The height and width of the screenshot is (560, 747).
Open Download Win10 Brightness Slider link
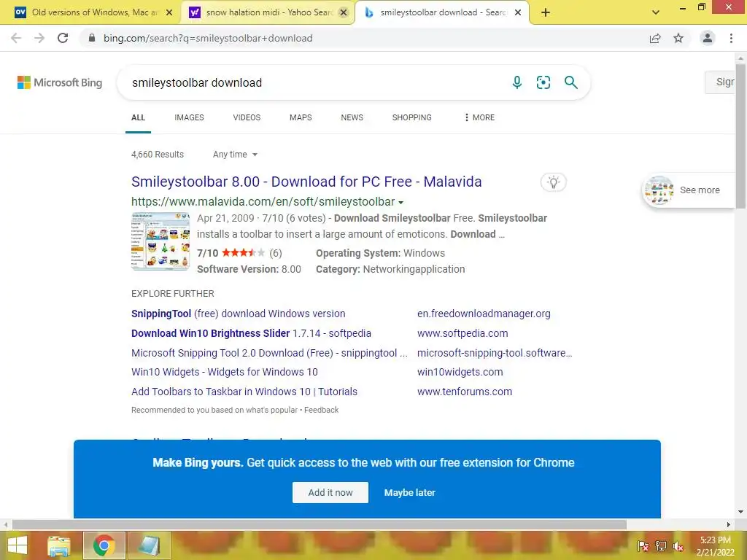point(251,333)
